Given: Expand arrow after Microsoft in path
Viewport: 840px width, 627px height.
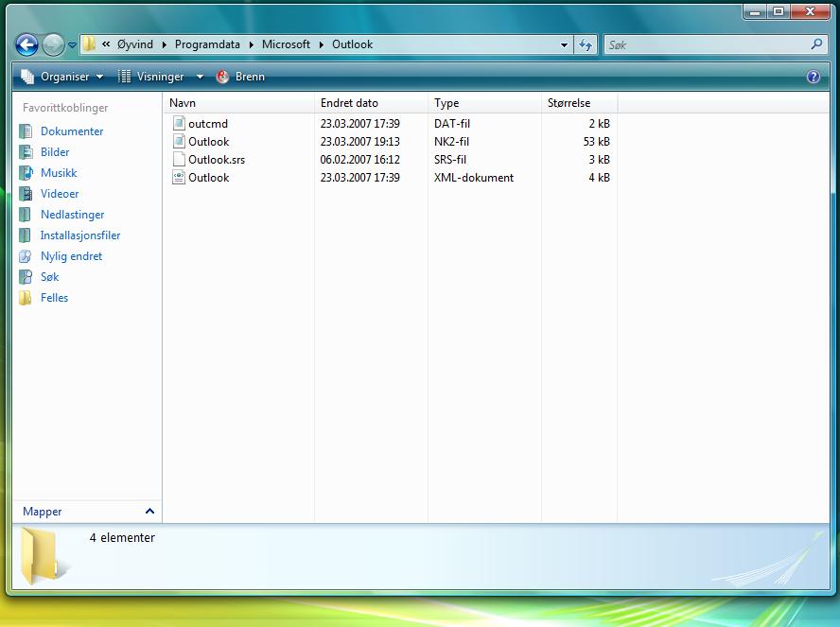Looking at the screenshot, I should (321, 45).
